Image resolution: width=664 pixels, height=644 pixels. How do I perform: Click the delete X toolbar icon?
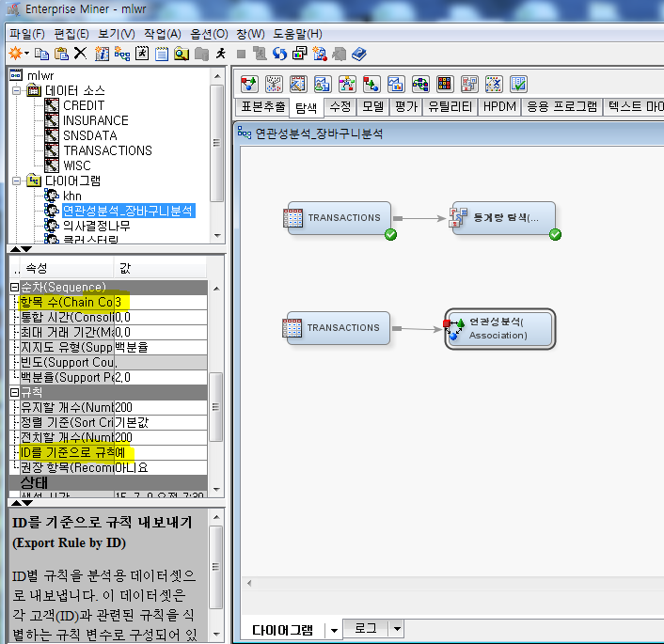tap(80, 54)
